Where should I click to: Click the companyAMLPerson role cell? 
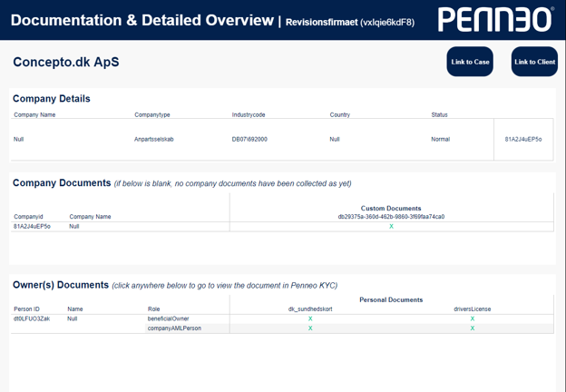(x=174, y=328)
